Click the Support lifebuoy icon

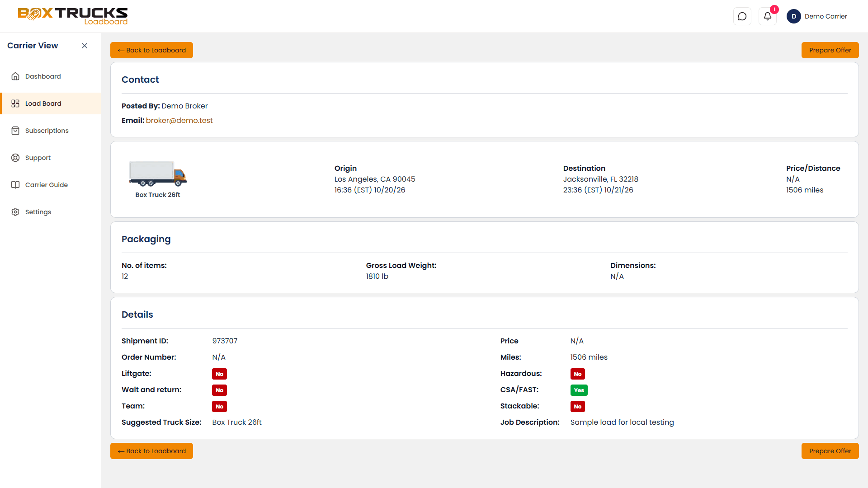coord(15,158)
